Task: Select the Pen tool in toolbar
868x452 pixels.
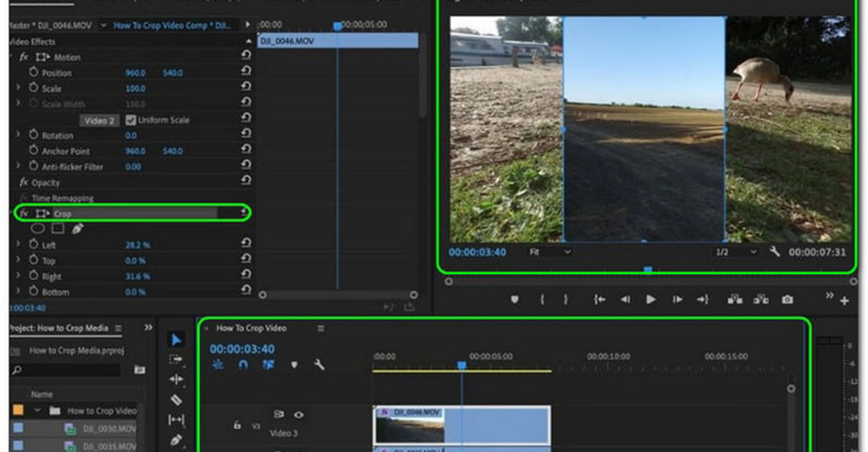Action: click(176, 441)
